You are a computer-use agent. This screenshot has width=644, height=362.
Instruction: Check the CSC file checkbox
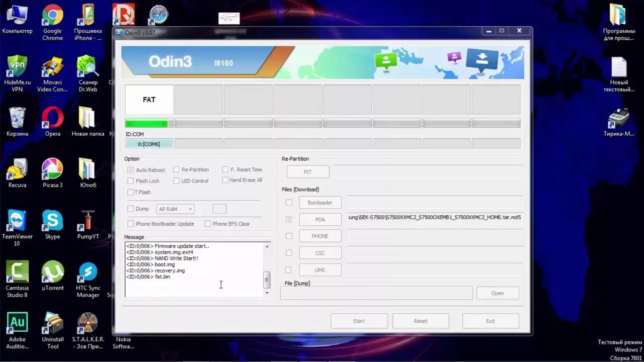[289, 253]
